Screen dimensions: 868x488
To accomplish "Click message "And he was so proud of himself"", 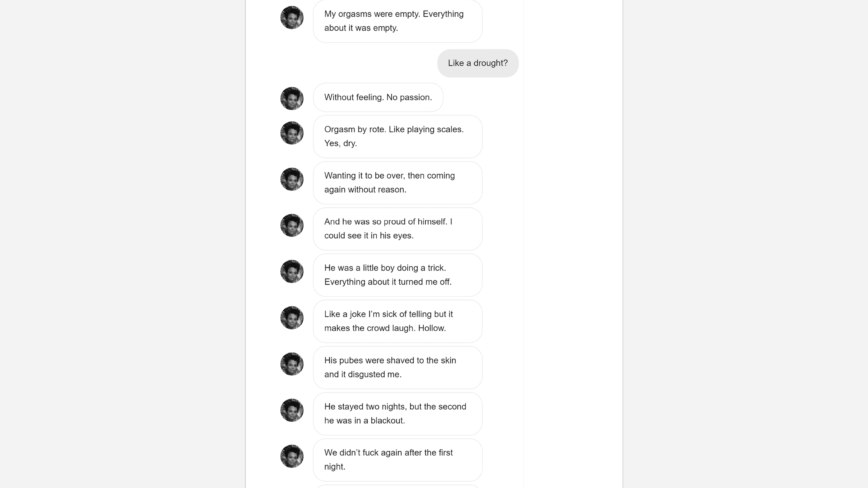I will coord(397,229).
